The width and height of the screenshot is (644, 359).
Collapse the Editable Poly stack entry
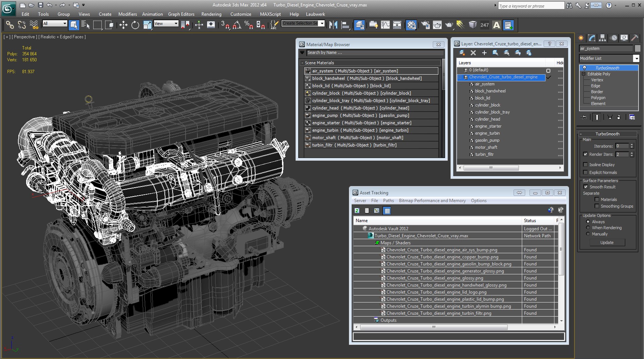(584, 74)
